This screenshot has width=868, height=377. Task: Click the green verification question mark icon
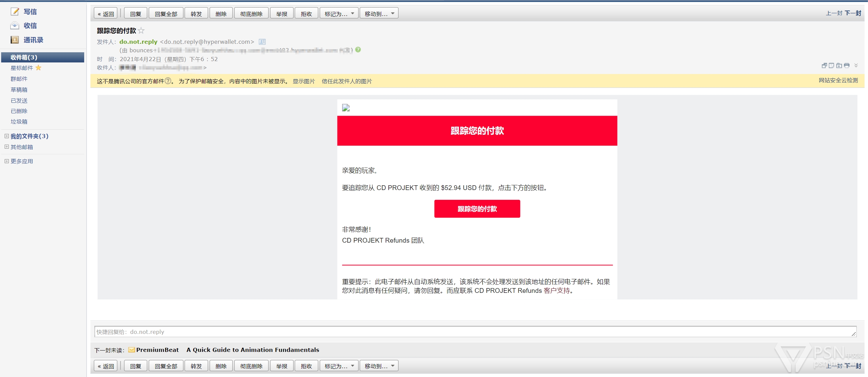click(x=358, y=50)
